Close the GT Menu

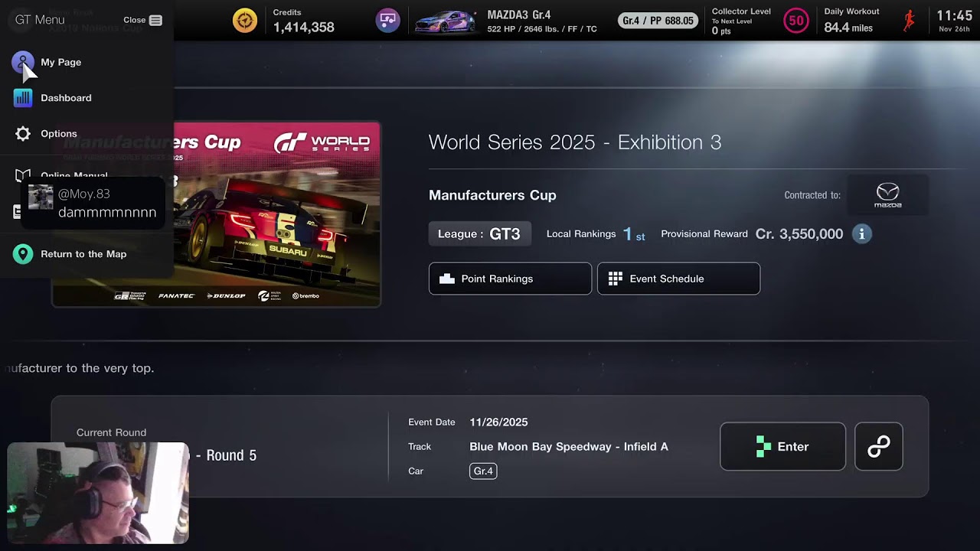(143, 20)
